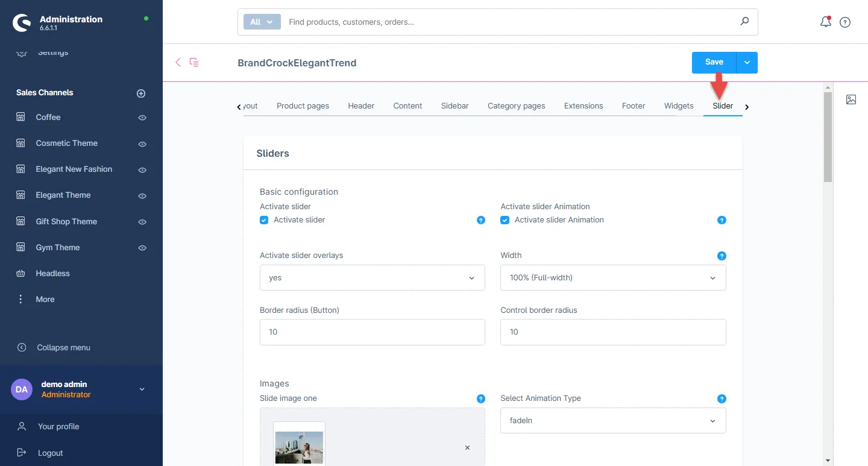Click the help question mark icon in header
868x466 pixels.
click(845, 22)
